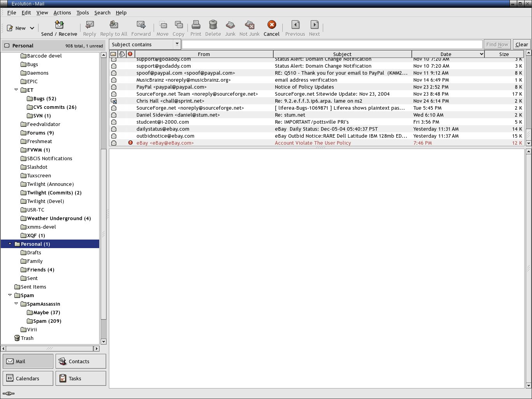532x399 pixels.
Task: Click the red Cancel icon
Action: [271, 25]
